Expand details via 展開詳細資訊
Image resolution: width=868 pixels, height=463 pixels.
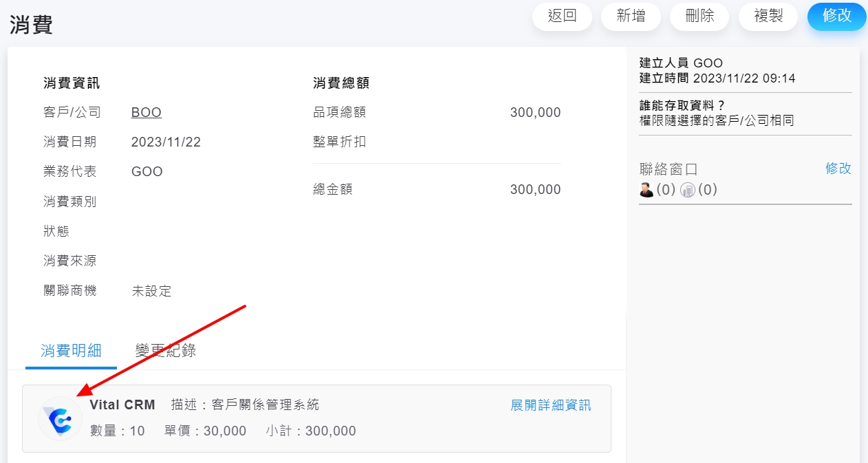550,405
